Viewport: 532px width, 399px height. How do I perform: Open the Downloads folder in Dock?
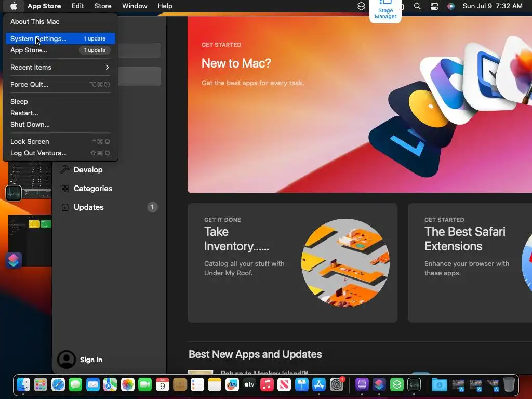click(440, 384)
